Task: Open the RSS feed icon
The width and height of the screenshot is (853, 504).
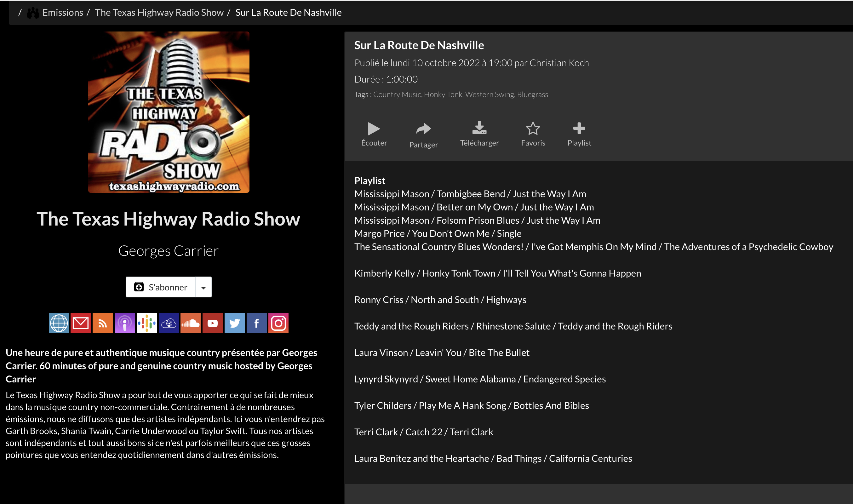Action: coord(103,323)
